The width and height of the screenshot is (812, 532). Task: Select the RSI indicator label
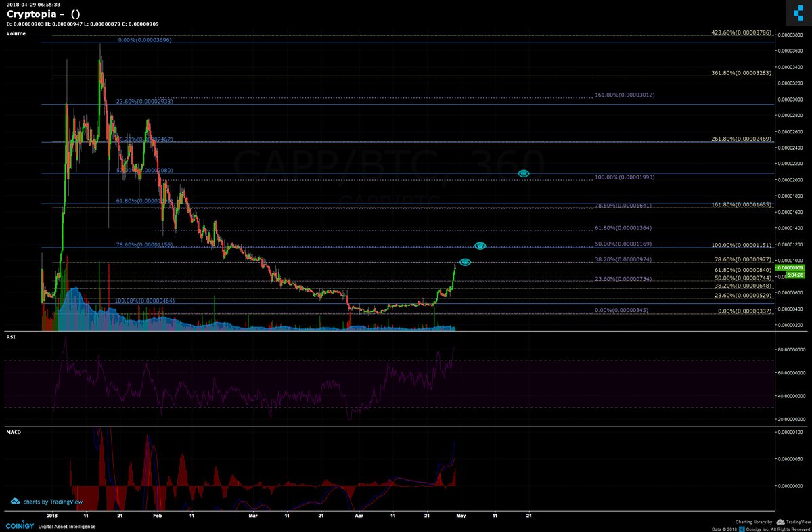click(x=11, y=336)
